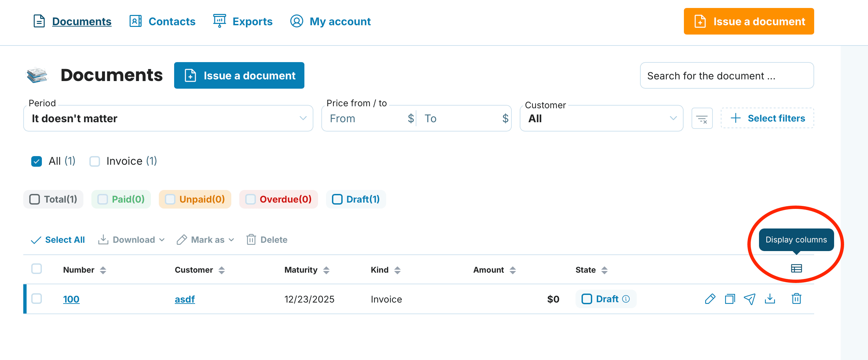Sort by Number column arrows
This screenshot has width=868, height=360.
[x=103, y=270]
